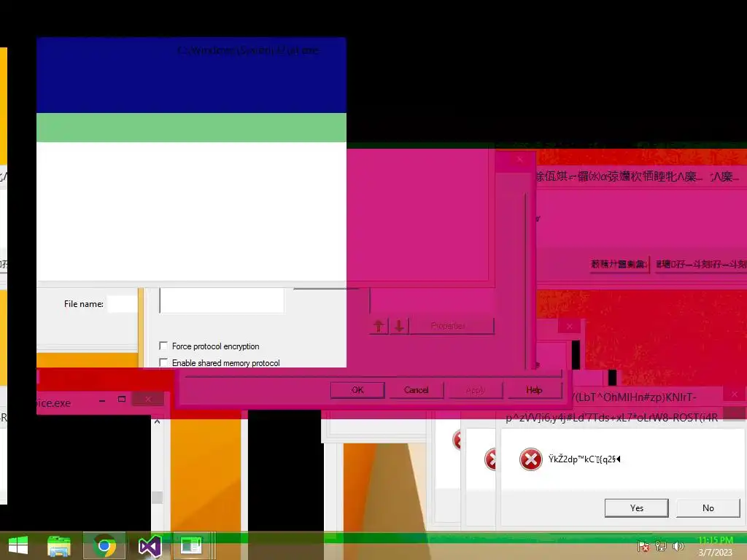Close the ice.exe window
Image resolution: width=747 pixels, height=560 pixels.
pos(148,399)
